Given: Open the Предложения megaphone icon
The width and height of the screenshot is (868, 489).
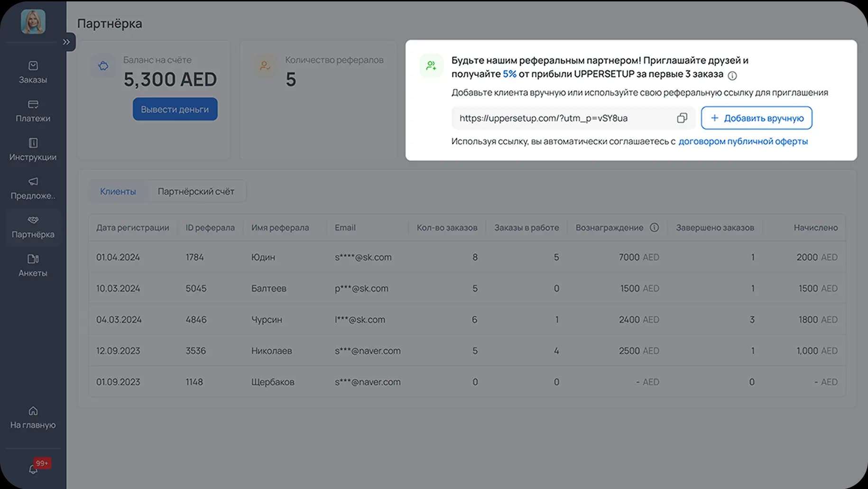Looking at the screenshot, I should click(x=33, y=182).
